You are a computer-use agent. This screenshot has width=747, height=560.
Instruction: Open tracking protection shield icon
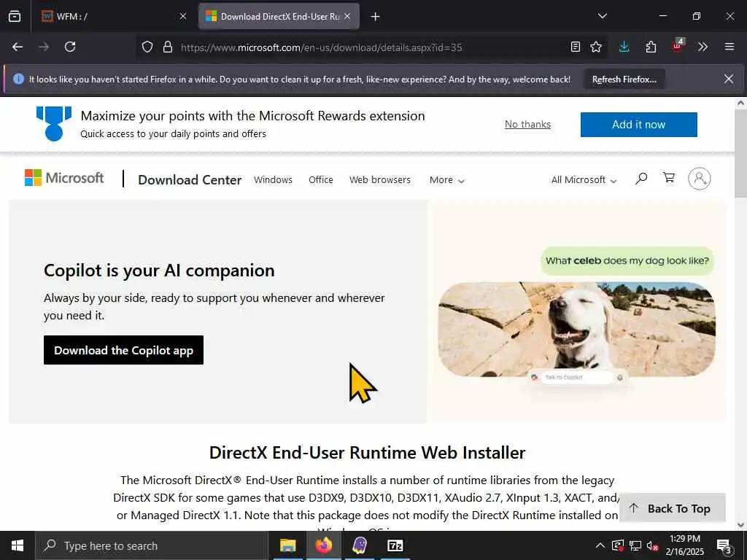point(147,47)
